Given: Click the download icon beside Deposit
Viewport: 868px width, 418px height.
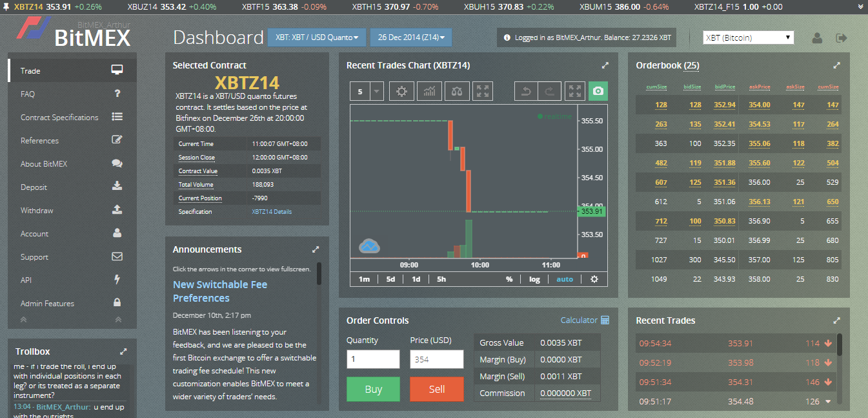Looking at the screenshot, I should [117, 187].
